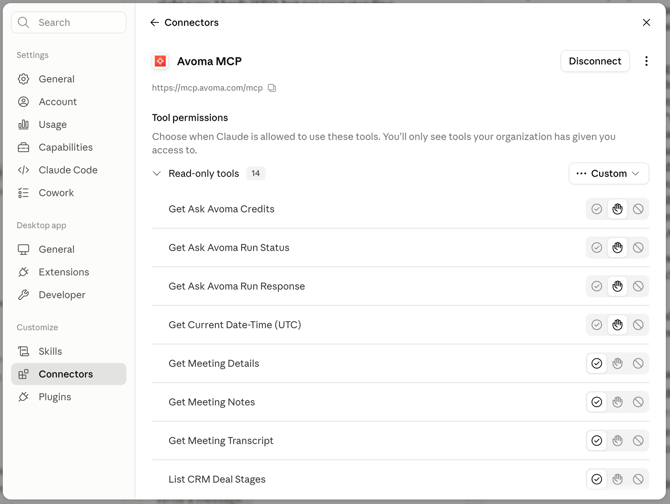670x504 pixels.
Task: Always allow Get Meeting Details
Action: 597,363
